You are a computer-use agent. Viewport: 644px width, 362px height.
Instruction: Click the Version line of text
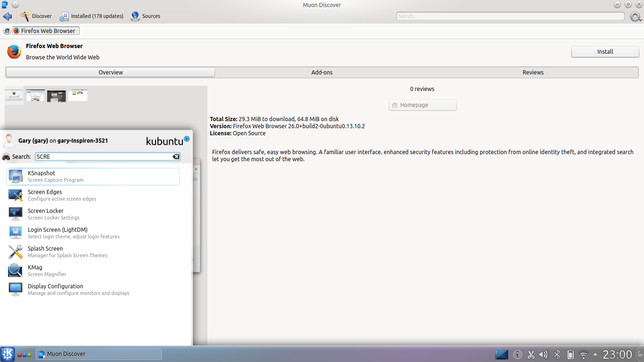coord(288,126)
